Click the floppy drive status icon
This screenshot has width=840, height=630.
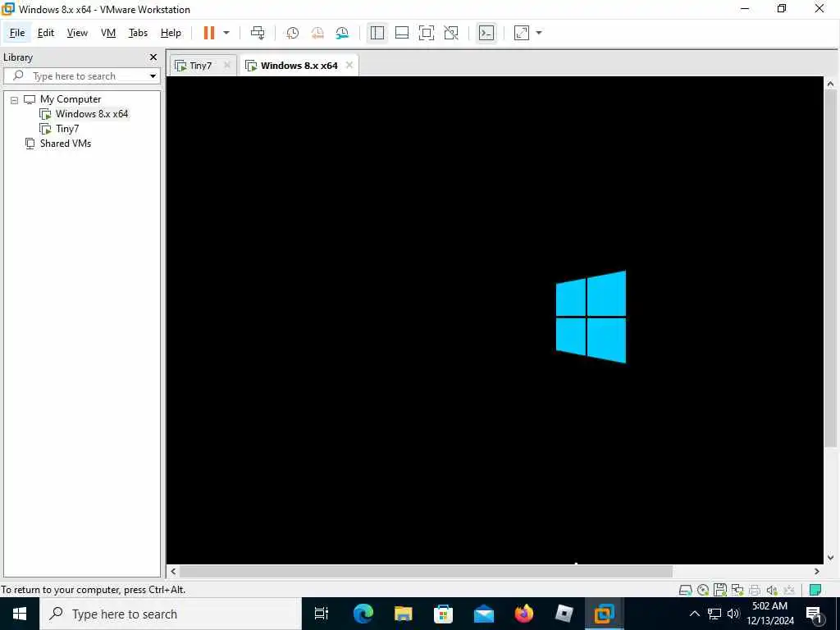720,590
